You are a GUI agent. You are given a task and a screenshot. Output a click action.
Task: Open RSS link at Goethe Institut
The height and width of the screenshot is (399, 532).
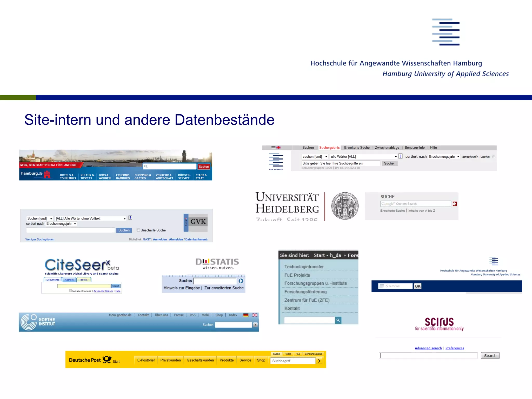192,315
